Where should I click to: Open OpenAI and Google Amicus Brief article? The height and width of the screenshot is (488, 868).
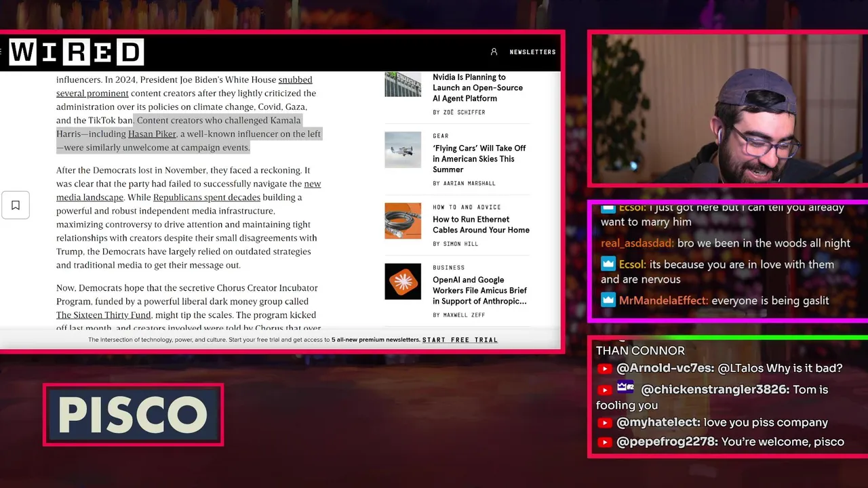[x=479, y=290]
